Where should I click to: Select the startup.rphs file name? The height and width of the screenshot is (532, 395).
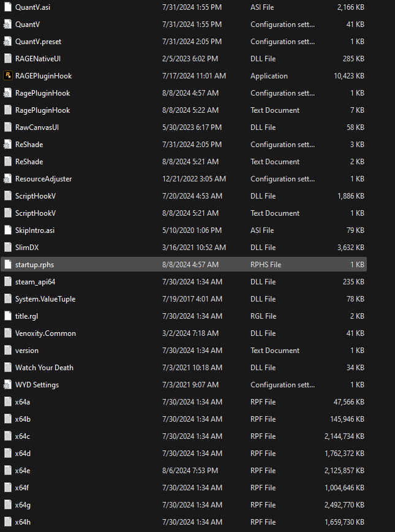tap(34, 265)
